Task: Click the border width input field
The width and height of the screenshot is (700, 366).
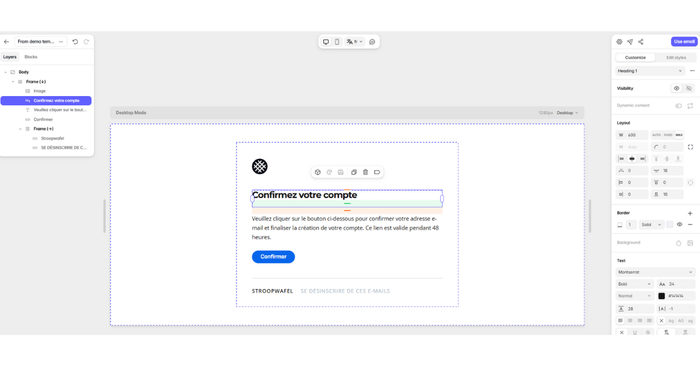Action: click(x=631, y=225)
